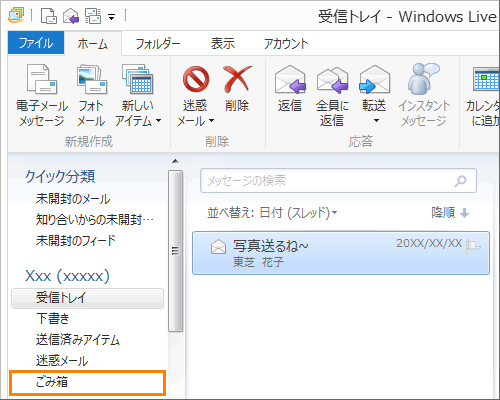Select the 送信済みアイテム folder
Image resolution: width=500 pixels, height=400 pixels.
[78, 340]
